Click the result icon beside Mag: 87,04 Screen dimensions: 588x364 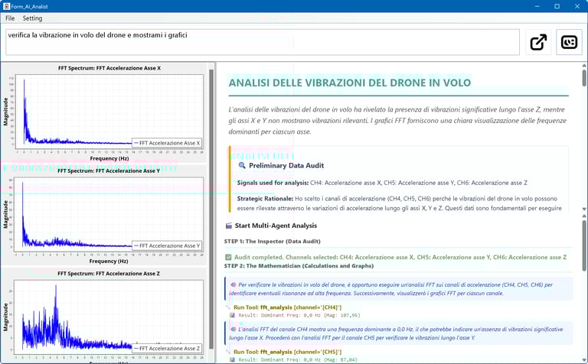232,359
